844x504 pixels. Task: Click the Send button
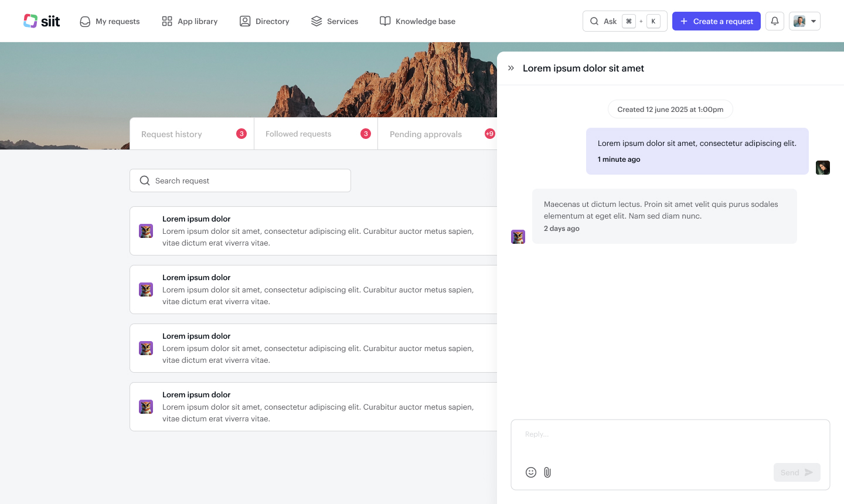coord(797,472)
